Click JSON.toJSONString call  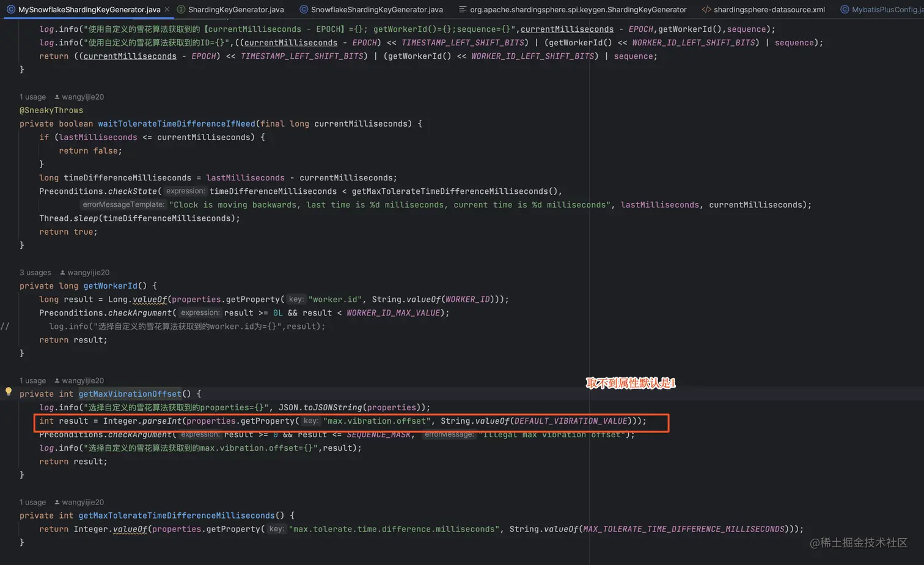coord(320,407)
